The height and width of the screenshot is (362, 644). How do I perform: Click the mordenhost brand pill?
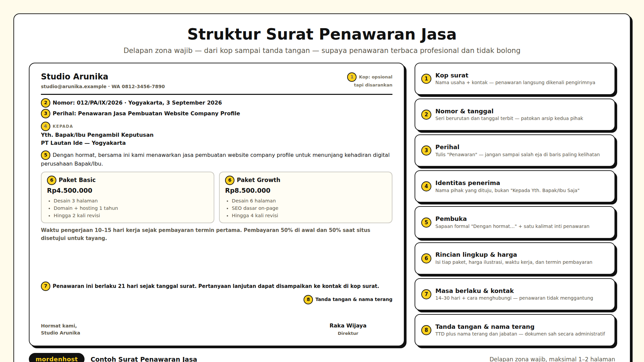(x=57, y=358)
